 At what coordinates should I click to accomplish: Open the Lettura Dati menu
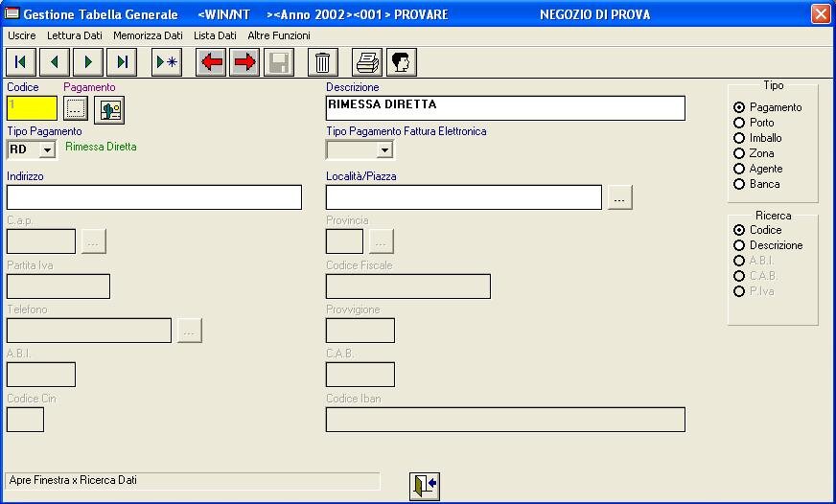[74, 35]
